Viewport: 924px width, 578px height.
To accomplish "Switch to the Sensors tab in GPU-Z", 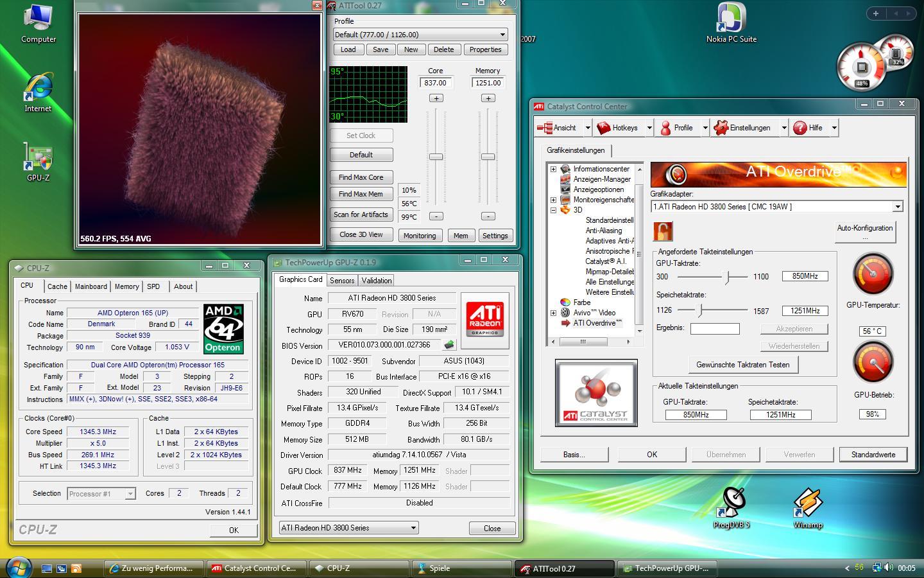I will [x=342, y=281].
